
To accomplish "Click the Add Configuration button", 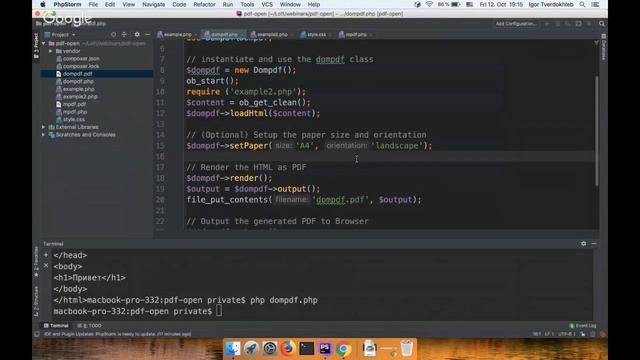I will tap(516, 24).
